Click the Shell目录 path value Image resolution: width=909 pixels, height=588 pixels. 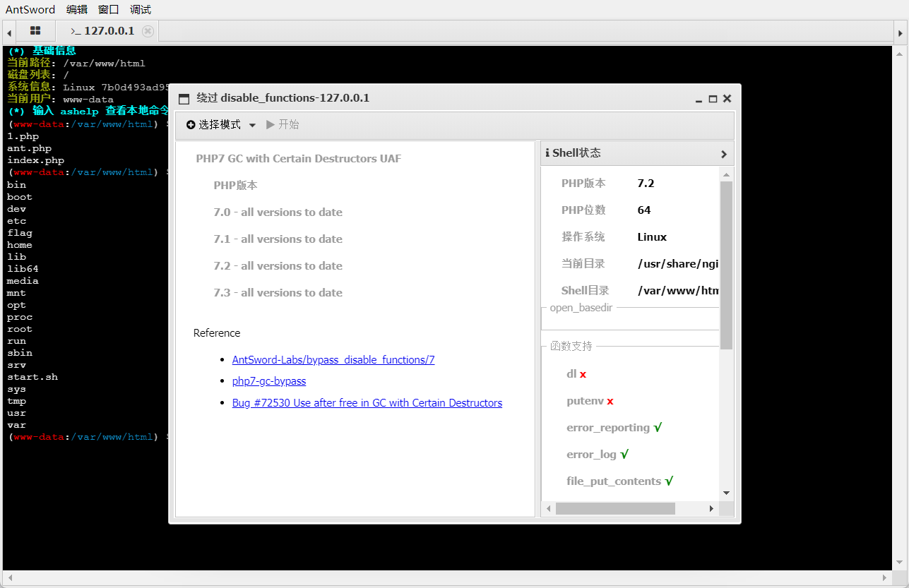pos(678,291)
